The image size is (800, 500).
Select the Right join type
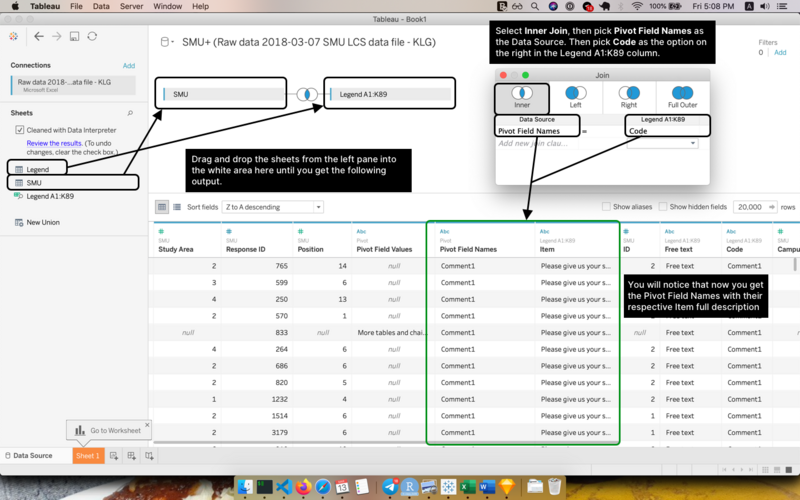click(629, 97)
